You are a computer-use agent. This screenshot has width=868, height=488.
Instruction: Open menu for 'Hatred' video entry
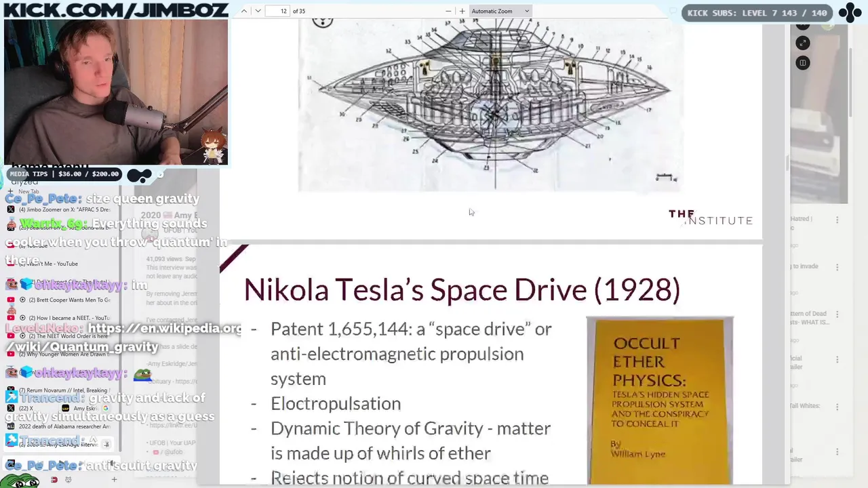(837, 220)
